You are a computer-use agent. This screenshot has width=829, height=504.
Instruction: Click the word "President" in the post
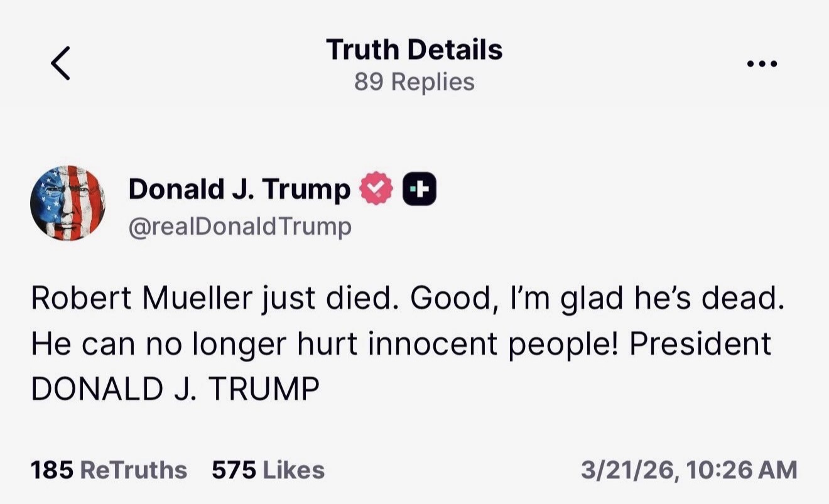tap(700, 344)
